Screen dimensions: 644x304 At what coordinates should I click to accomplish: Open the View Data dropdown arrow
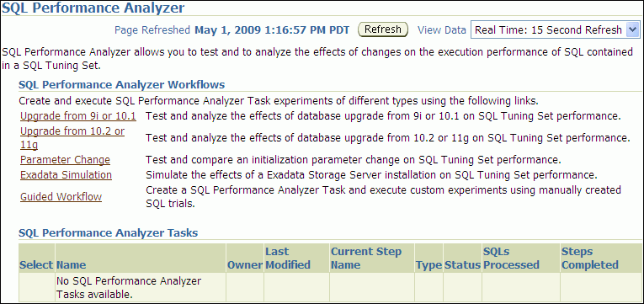(633, 30)
